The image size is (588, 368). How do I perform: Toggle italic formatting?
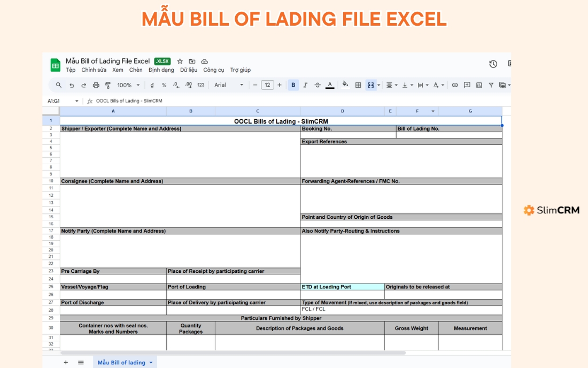pyautogui.click(x=305, y=85)
